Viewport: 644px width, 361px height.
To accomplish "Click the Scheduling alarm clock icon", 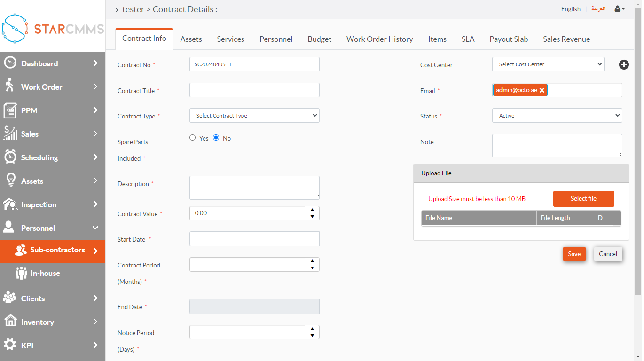I will click(x=10, y=157).
